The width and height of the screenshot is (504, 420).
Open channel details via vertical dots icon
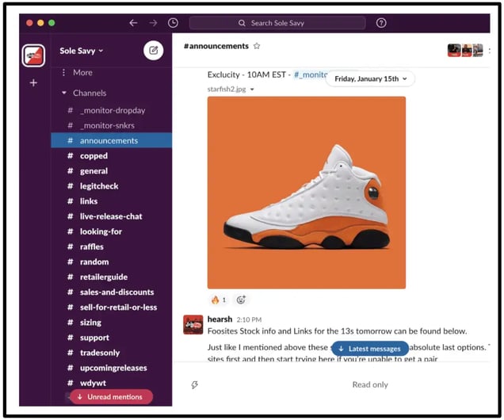point(489,51)
